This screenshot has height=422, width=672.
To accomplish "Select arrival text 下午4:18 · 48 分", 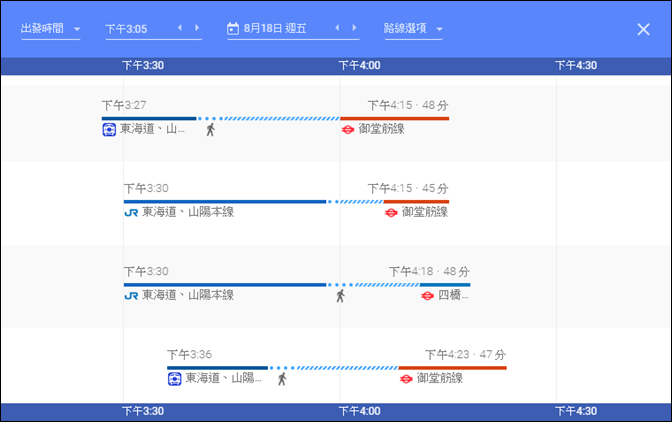I will pyautogui.click(x=429, y=272).
